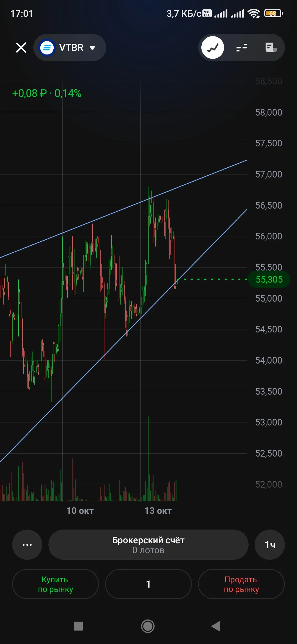Tap the 53,000 price axis label
Viewport: 297px width, 644px height.
point(269,422)
